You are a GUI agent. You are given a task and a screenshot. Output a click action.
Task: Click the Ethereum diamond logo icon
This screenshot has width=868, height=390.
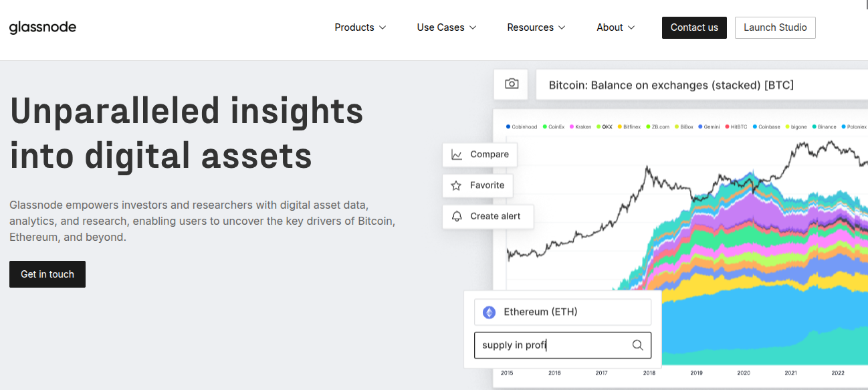tap(490, 312)
